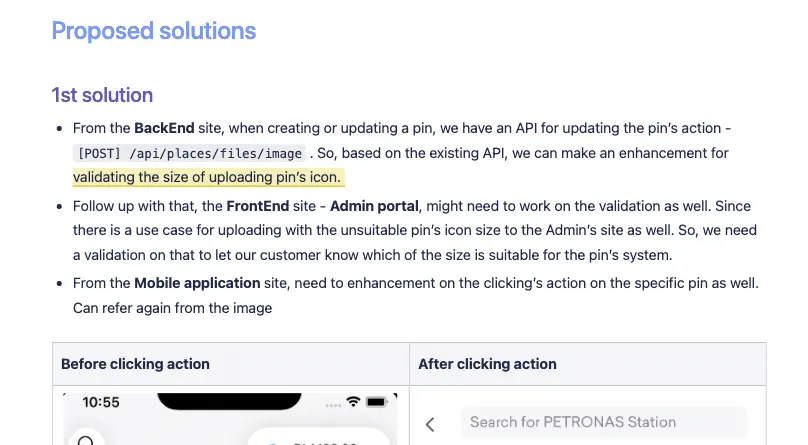Click the bold FrontEnd word

coord(258,206)
